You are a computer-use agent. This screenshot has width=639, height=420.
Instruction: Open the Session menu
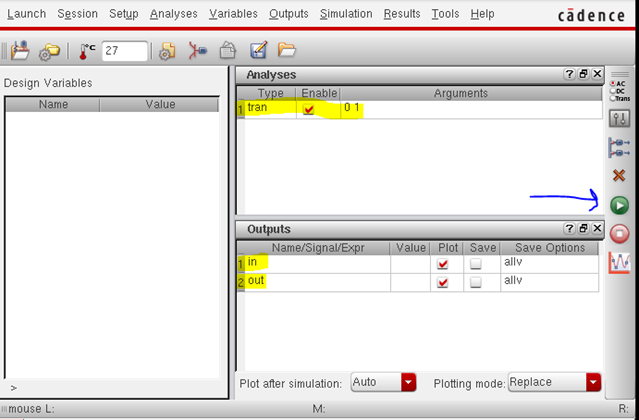tap(77, 14)
